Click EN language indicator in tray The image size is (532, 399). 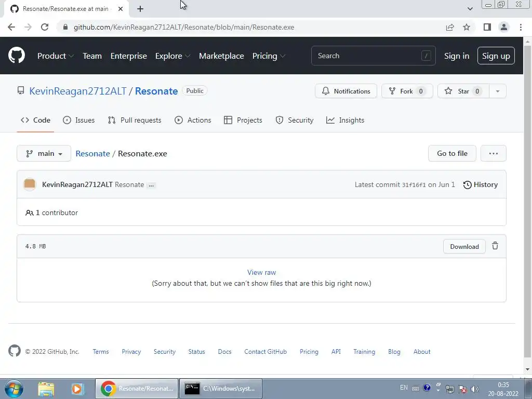(x=404, y=388)
